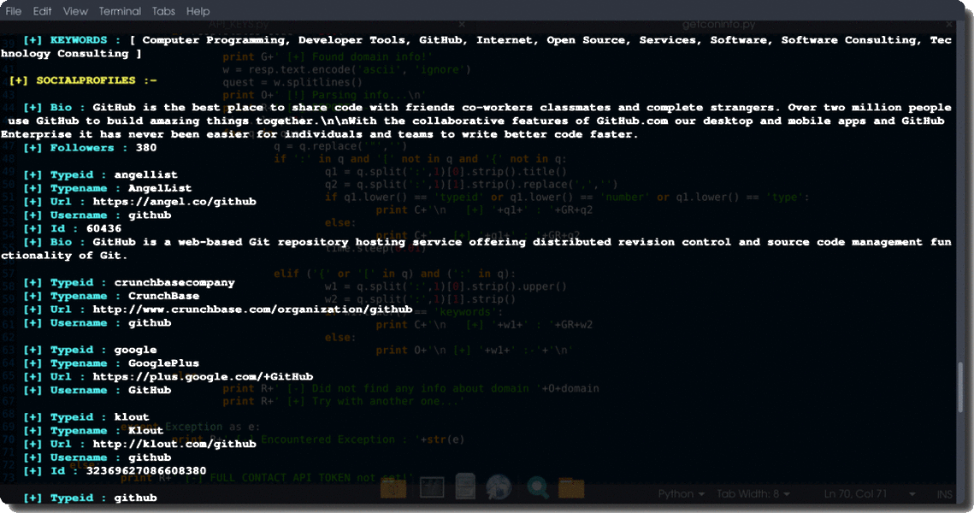Viewport: 980px width, 519px height.
Task: Open the Terminal menu
Action: click(120, 11)
